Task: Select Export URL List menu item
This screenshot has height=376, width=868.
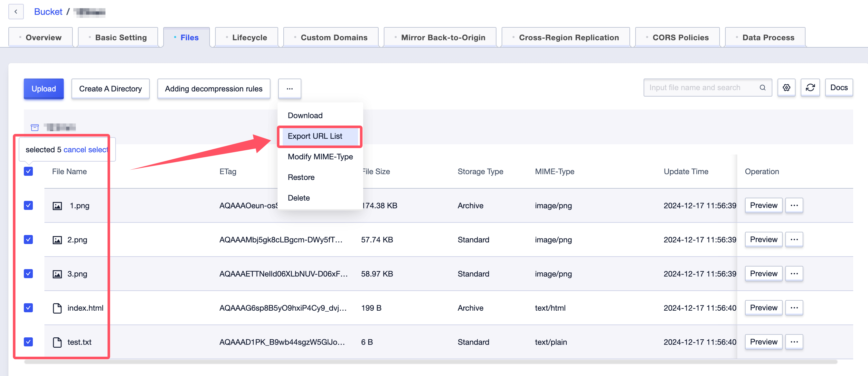Action: (x=320, y=136)
